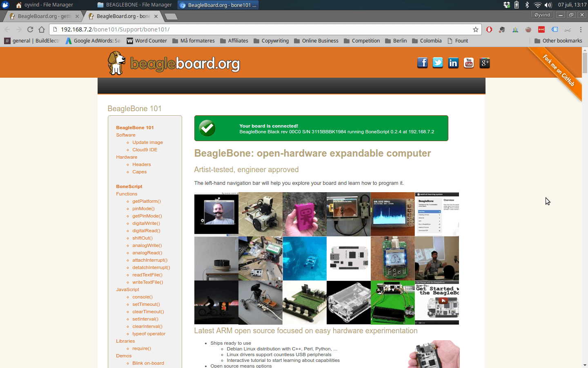Bookmark this page with the star icon
This screenshot has width=588, height=368.
pos(475,29)
